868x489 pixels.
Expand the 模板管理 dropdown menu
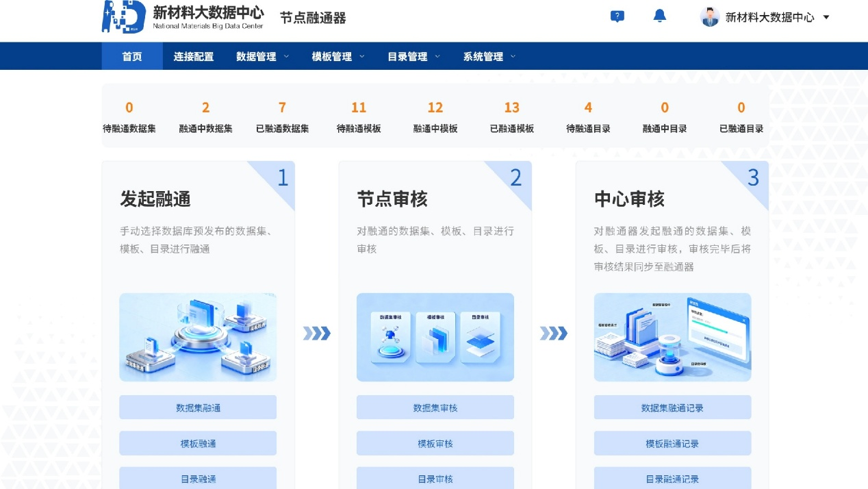337,57
